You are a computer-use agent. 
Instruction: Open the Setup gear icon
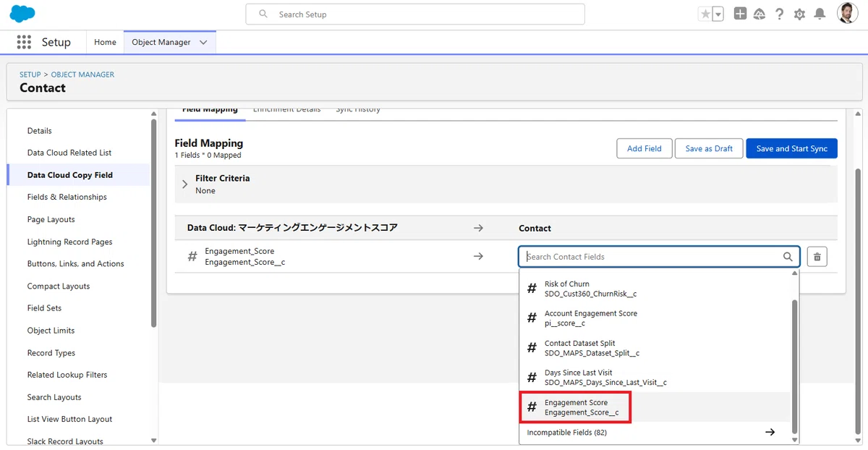[799, 14]
